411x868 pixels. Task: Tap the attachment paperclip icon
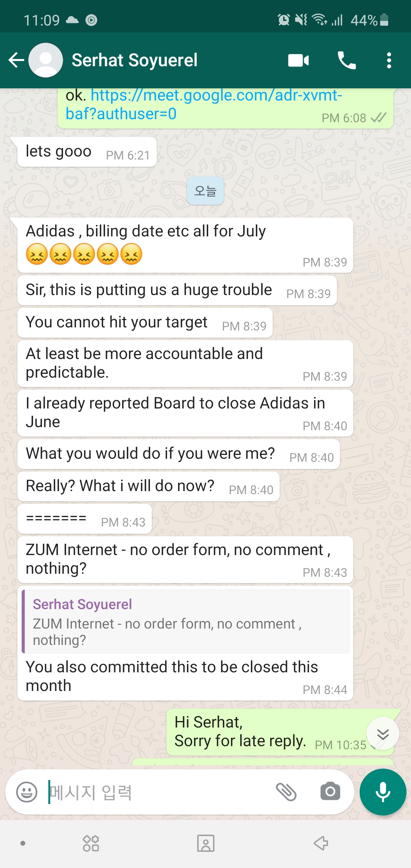tap(286, 792)
